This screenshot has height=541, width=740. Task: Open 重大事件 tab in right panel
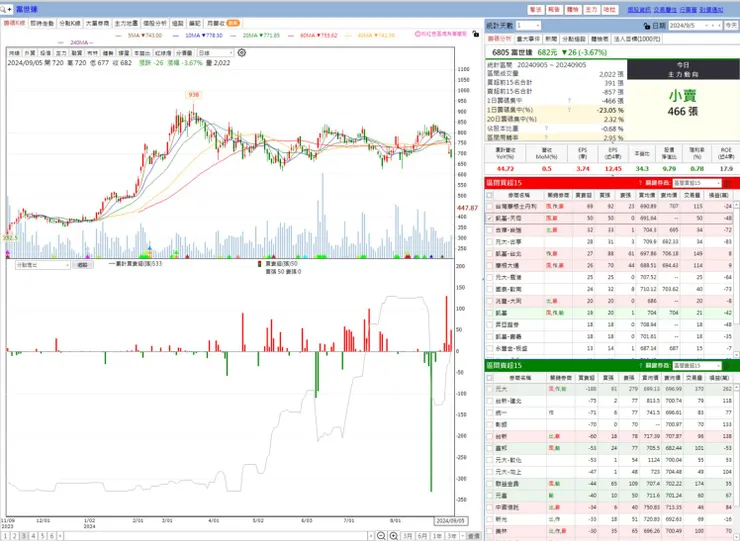(x=528, y=39)
